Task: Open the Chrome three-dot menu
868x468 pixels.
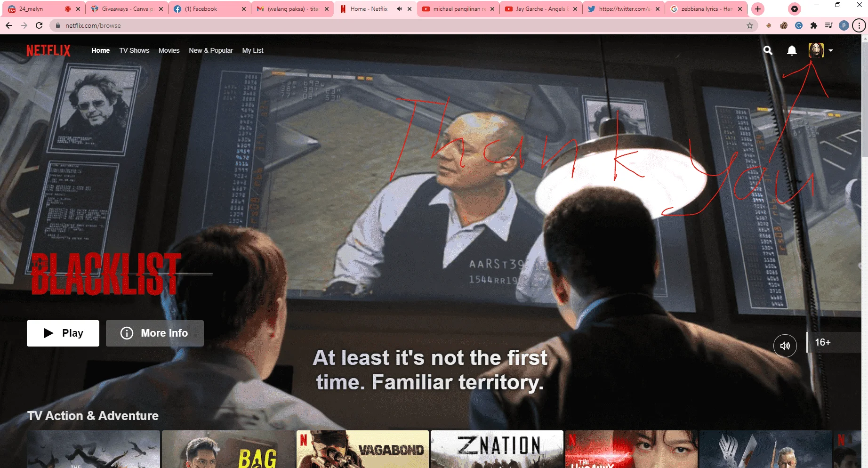Action: point(859,25)
